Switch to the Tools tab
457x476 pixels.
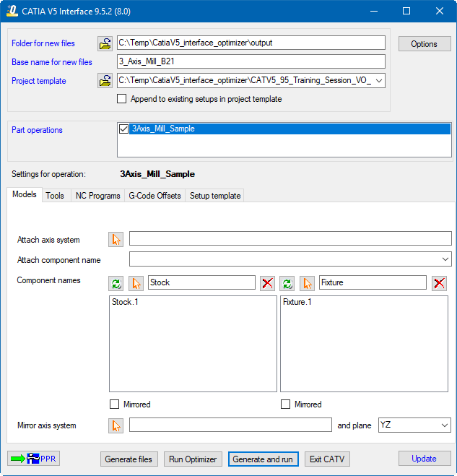(55, 196)
